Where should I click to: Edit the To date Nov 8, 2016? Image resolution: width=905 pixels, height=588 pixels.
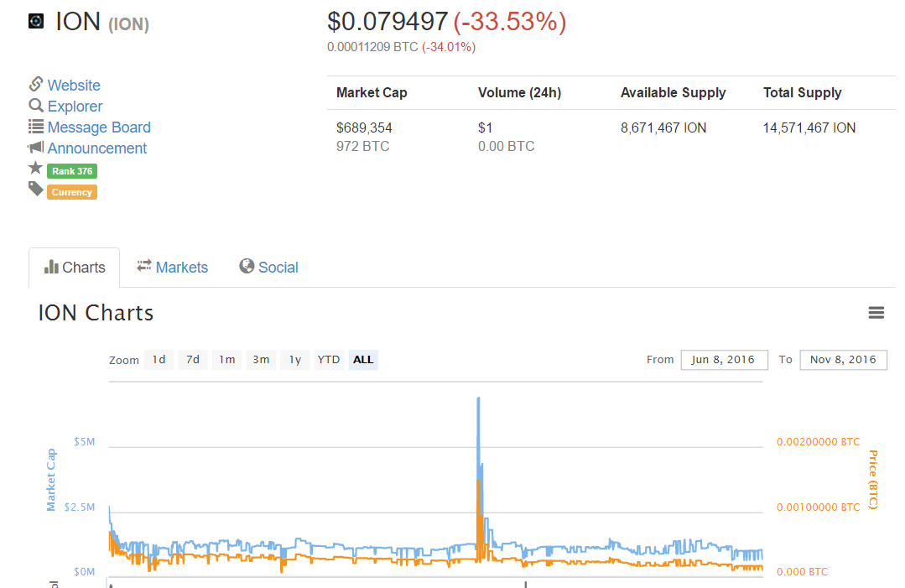coord(843,360)
